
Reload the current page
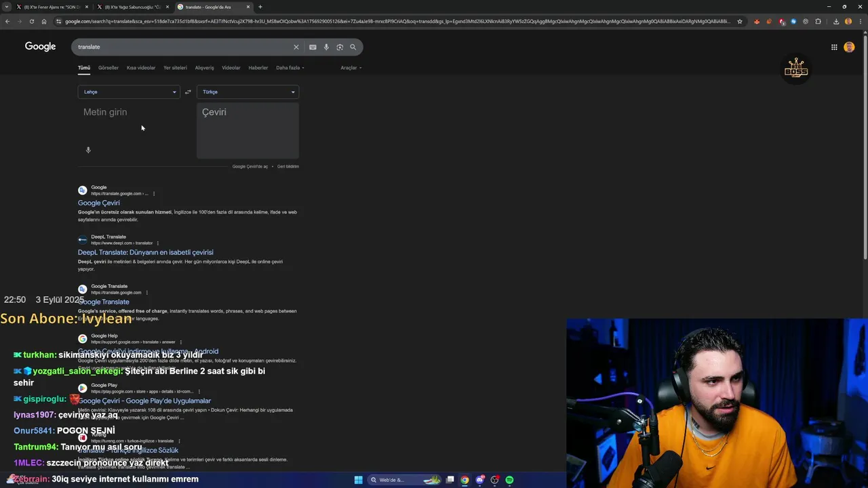click(32, 21)
